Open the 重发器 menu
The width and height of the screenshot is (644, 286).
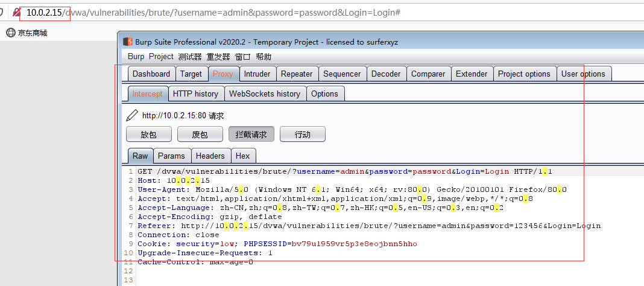pos(218,57)
